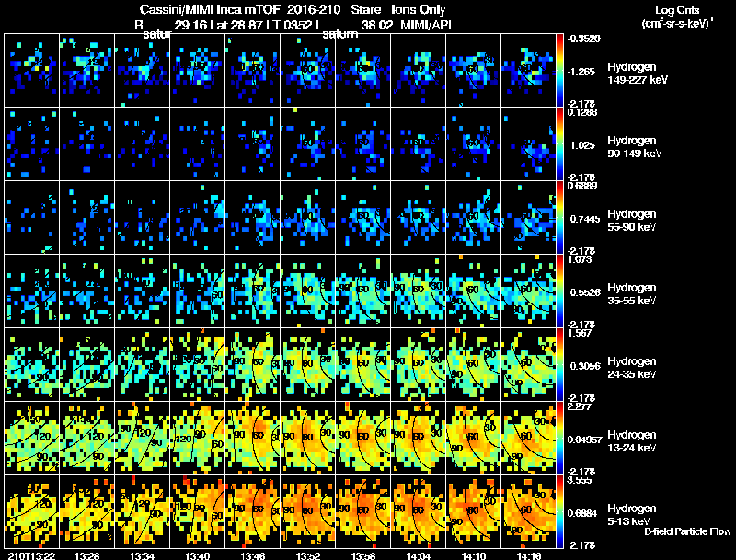Click the Hydrogen 149-227 keV panel at 13:22
This screenshot has height=560, width=736.
(x=31, y=71)
